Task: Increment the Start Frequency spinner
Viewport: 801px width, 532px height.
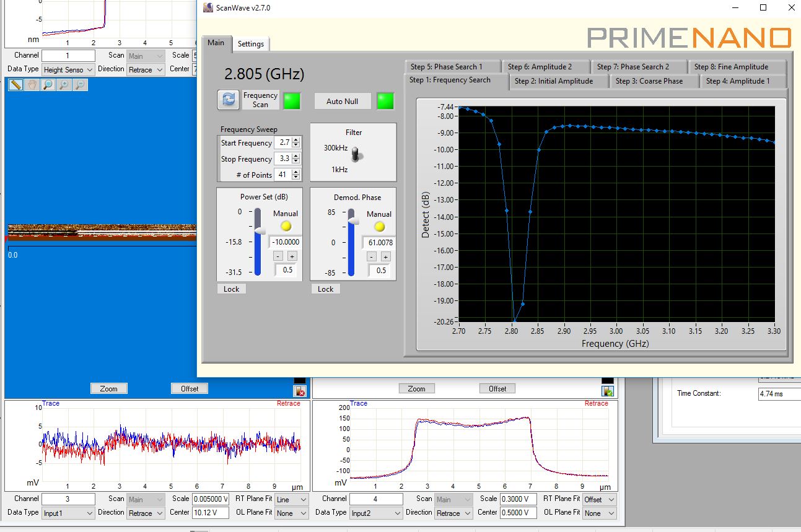Action: tap(296, 140)
